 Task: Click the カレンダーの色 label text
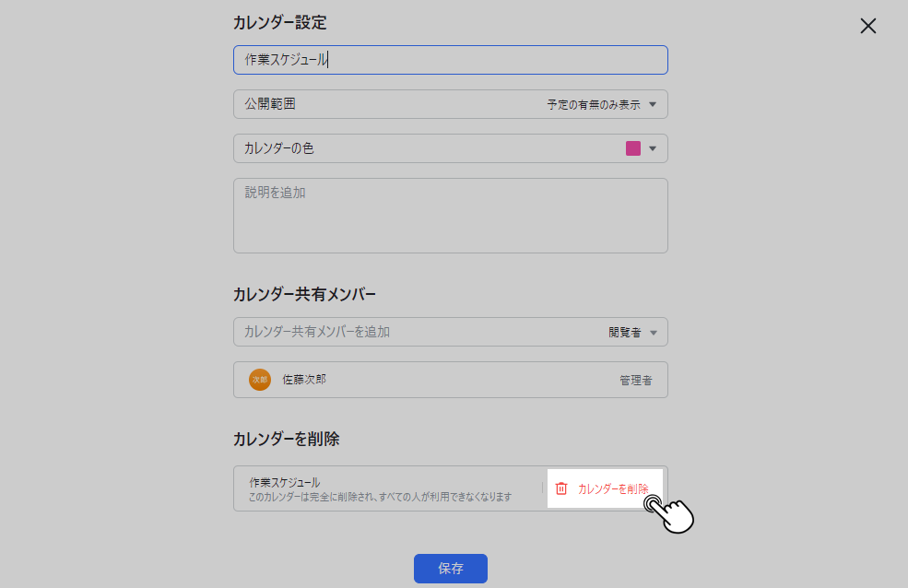[279, 148]
